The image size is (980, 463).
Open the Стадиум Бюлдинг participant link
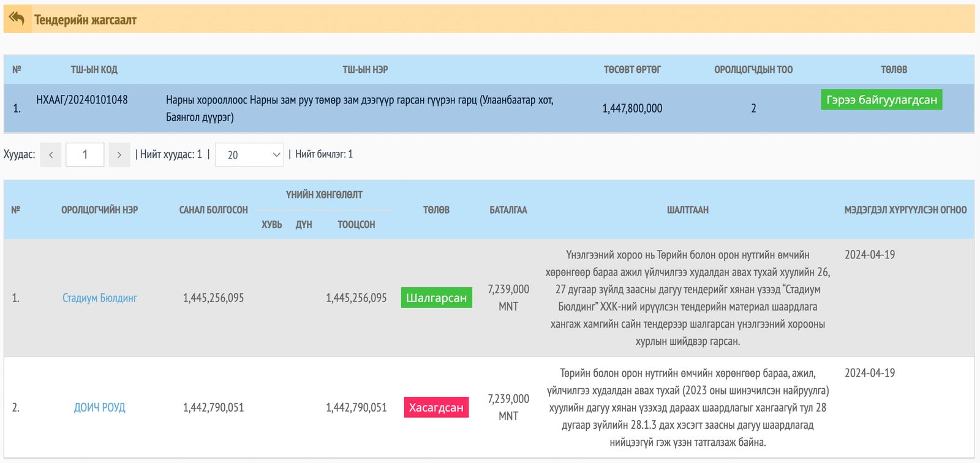pos(100,298)
